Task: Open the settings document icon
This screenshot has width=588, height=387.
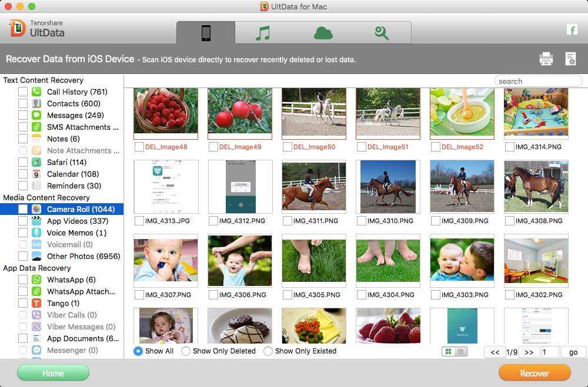Action: tap(571, 59)
